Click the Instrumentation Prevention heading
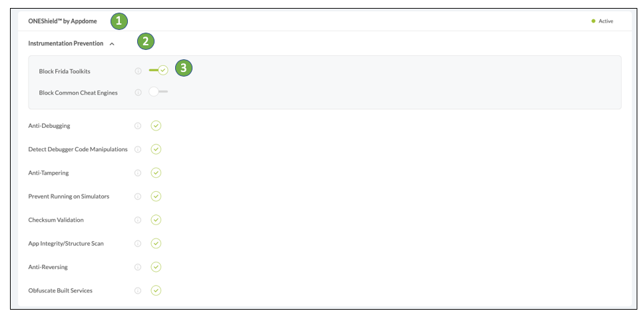The height and width of the screenshot is (327, 644). tap(66, 43)
